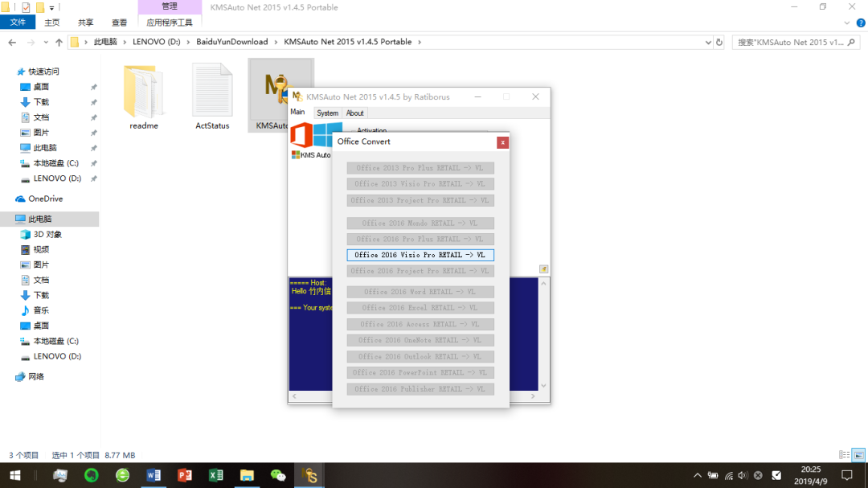Refresh the current folder view

(x=719, y=42)
